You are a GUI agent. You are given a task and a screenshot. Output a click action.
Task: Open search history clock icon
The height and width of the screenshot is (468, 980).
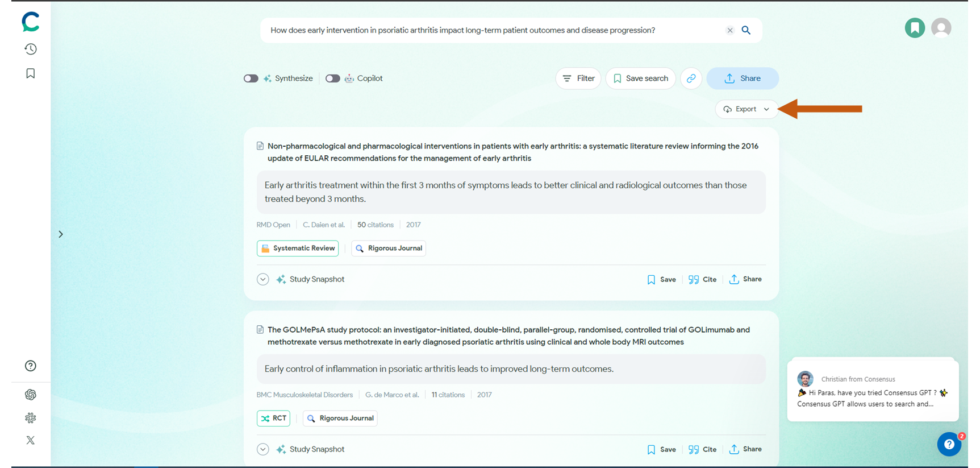31,49
